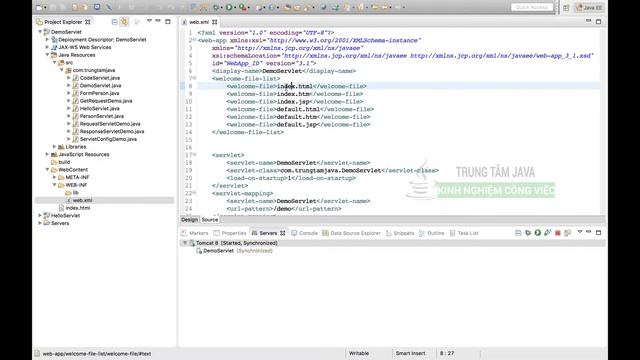
Task: Start the server with green play icon
Action: [538, 233]
